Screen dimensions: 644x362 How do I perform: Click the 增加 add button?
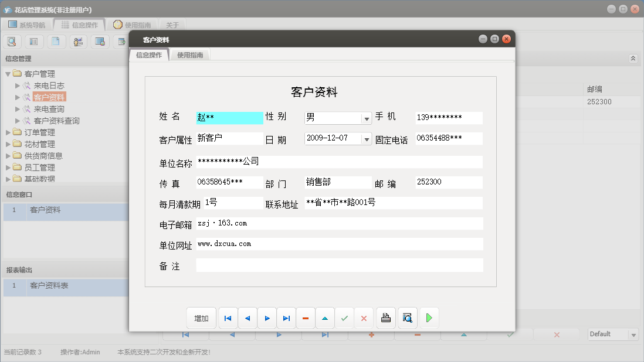click(201, 317)
